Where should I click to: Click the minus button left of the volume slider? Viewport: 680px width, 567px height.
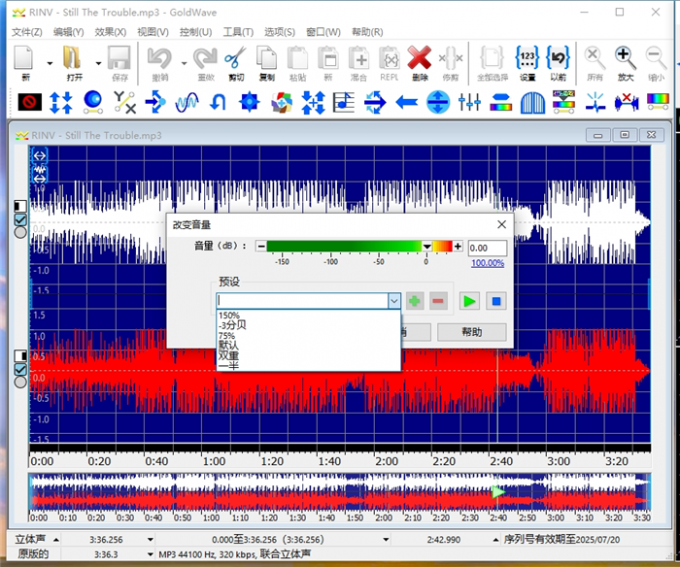(x=261, y=246)
